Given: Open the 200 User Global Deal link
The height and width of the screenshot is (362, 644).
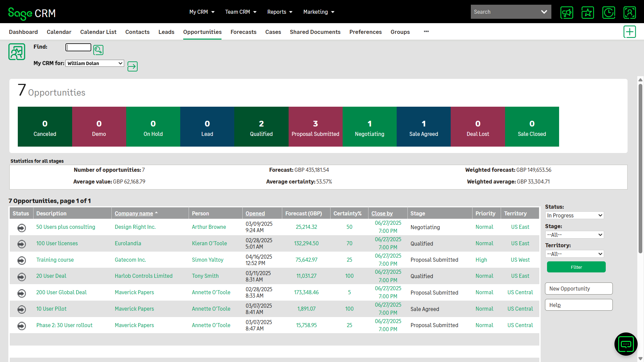Looking at the screenshot, I should coord(61,293).
